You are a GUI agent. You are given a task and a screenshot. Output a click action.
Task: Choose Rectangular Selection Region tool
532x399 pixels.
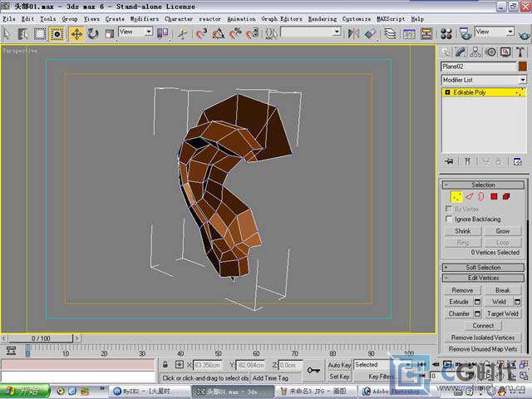coord(40,34)
